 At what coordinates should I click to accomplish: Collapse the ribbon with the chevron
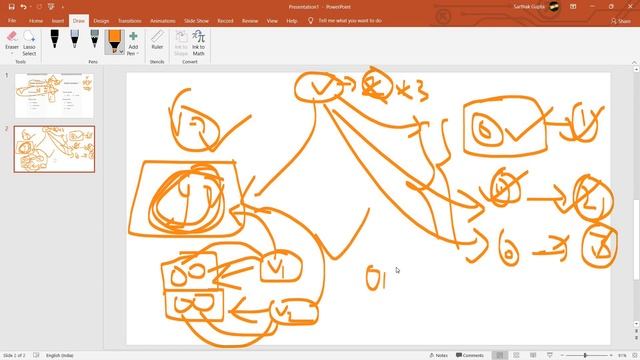click(x=634, y=62)
